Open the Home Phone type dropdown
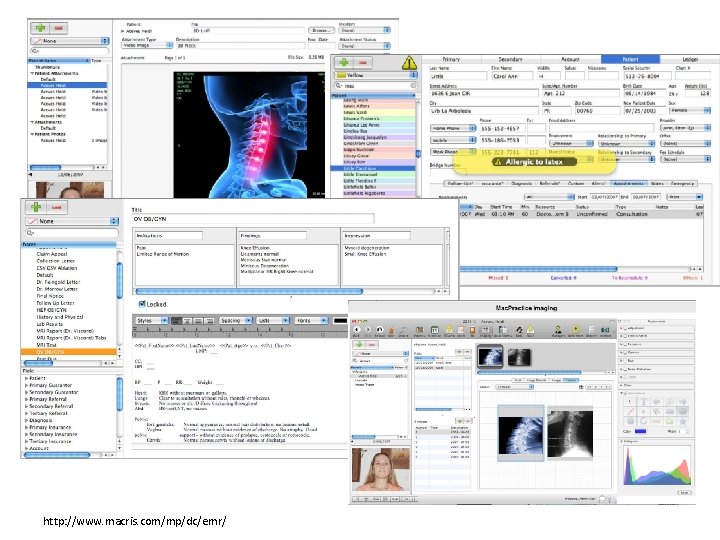 (453, 128)
